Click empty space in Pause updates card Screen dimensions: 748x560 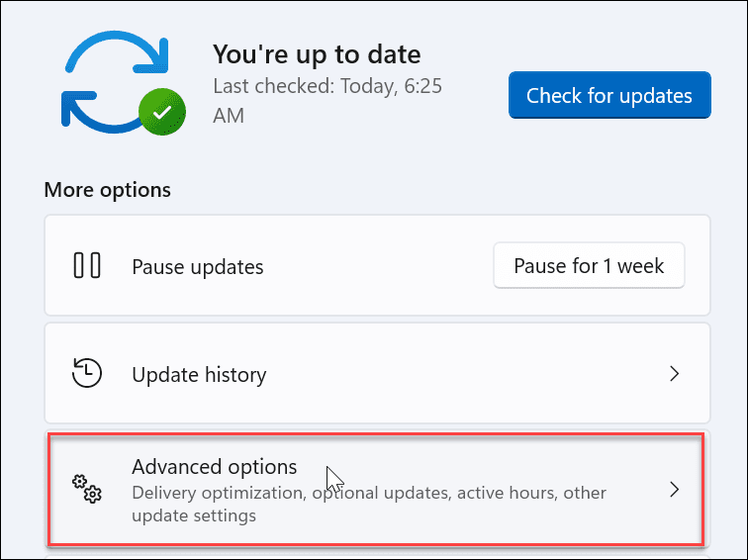pyautogui.click(x=376, y=267)
